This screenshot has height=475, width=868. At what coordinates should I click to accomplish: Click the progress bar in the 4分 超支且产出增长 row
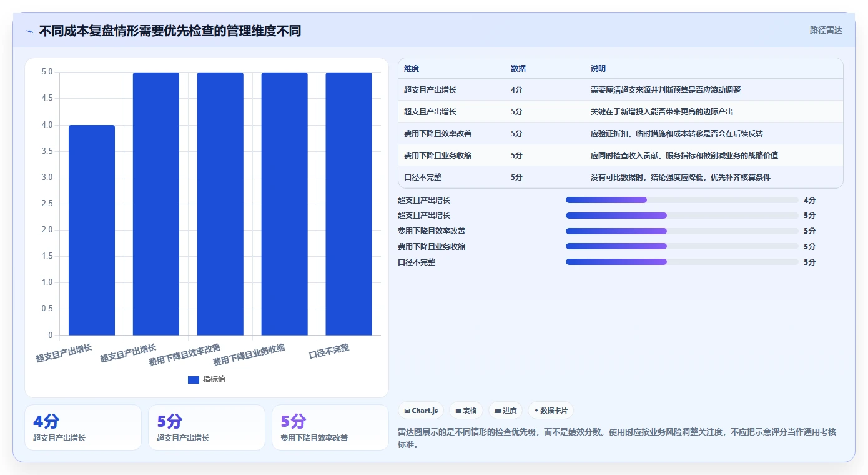(682, 200)
